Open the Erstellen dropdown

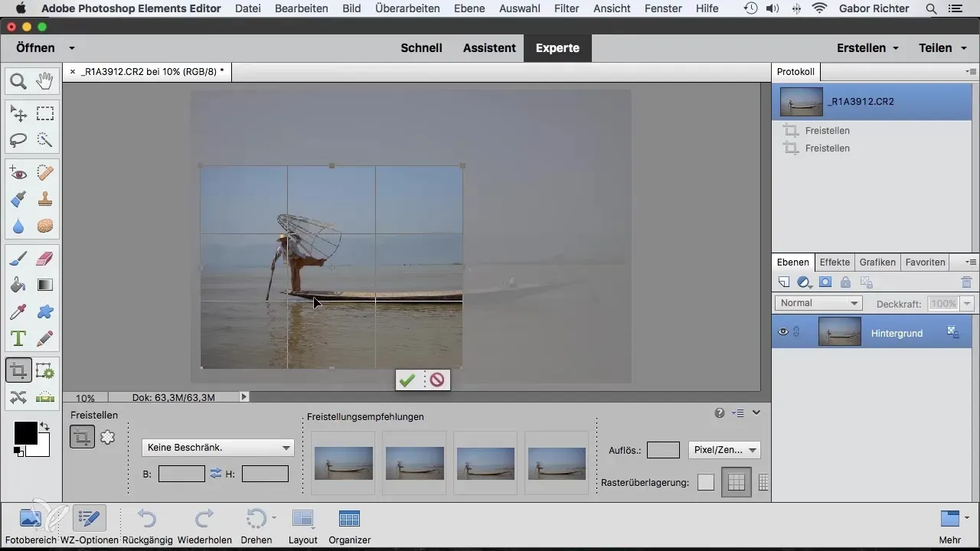pyautogui.click(x=867, y=47)
